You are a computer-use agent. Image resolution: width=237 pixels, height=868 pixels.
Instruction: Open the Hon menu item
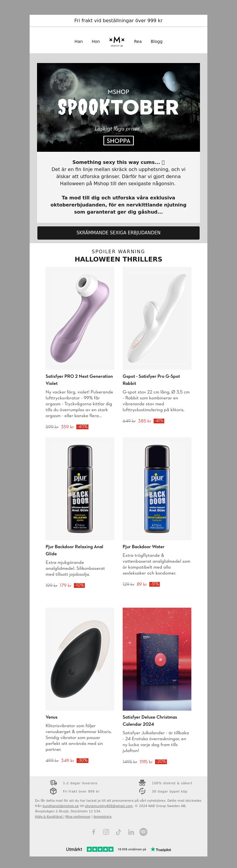tap(96, 41)
